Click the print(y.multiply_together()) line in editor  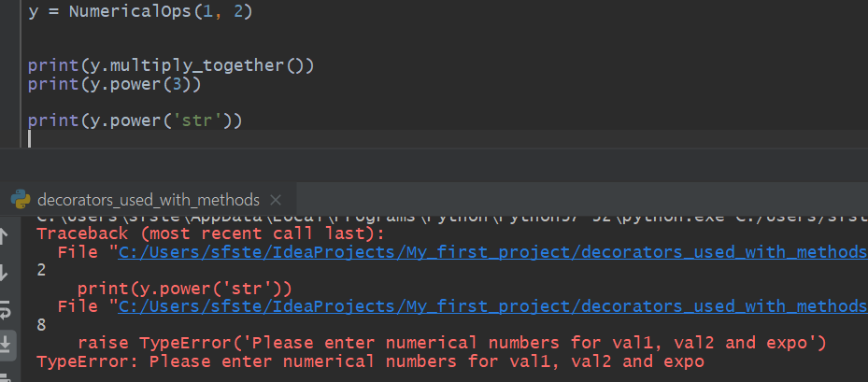pyautogui.click(x=170, y=65)
